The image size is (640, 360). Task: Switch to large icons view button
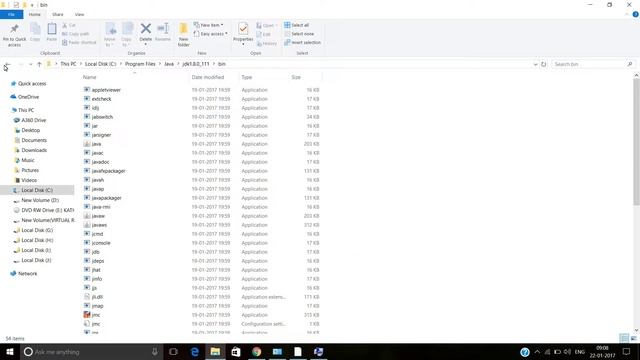tap(633, 338)
